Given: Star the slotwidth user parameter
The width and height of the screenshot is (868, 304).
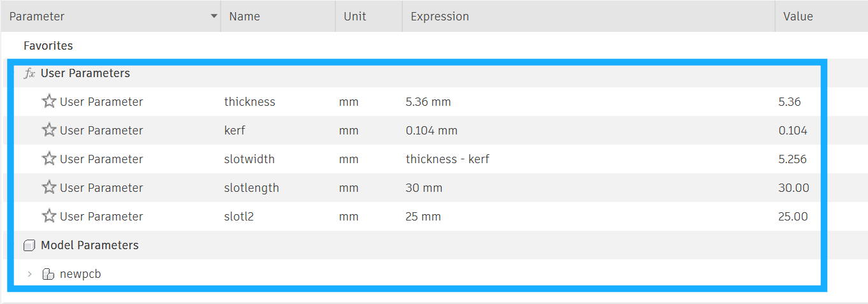Looking at the screenshot, I should tap(49, 159).
